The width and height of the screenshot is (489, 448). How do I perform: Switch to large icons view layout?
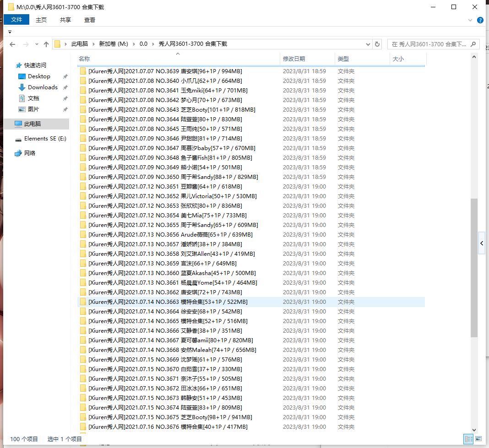(478, 439)
